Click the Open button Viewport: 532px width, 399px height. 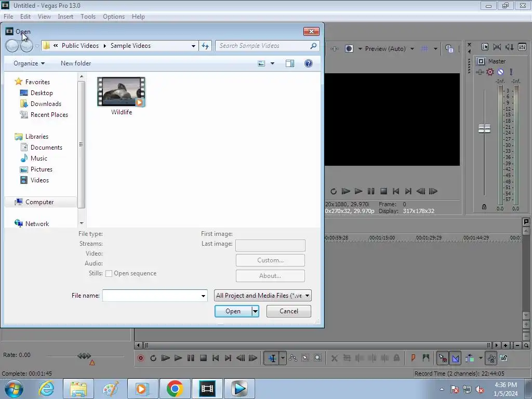pyautogui.click(x=233, y=311)
